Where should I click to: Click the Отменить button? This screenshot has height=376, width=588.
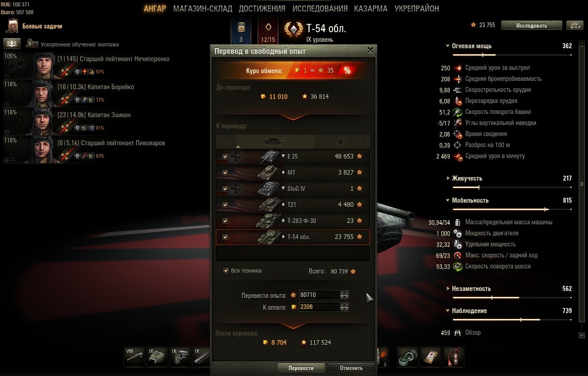[x=351, y=368]
